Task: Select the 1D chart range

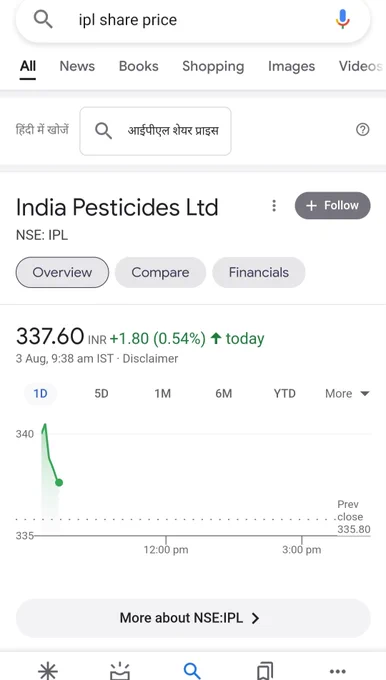Action: [x=40, y=394]
